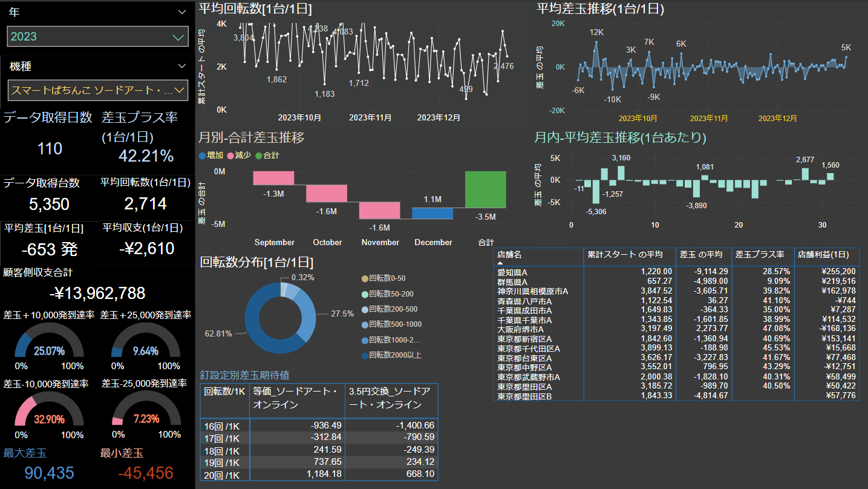Select the 回転数0-50 legend dot
Viewport: 868px width, 489px height.
[x=364, y=278]
